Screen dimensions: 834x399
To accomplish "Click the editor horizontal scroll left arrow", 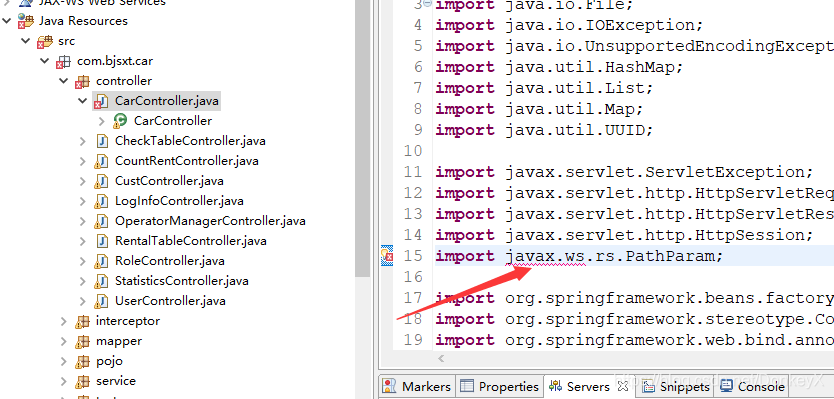I will point(441,359).
